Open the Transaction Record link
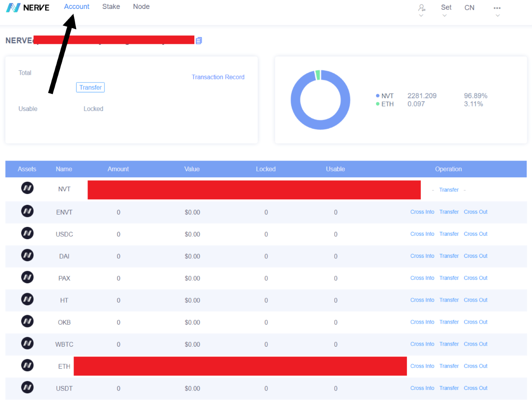This screenshot has width=532, height=403. coord(218,77)
